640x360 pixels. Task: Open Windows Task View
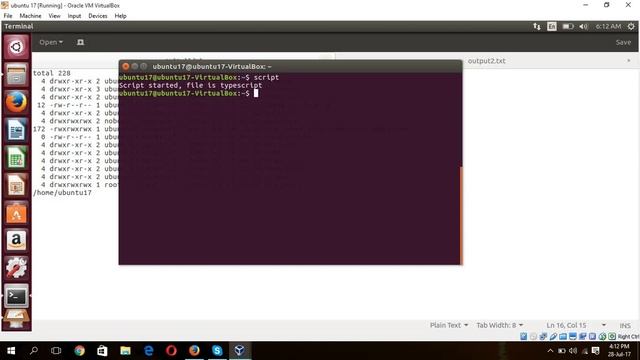pos(56,351)
